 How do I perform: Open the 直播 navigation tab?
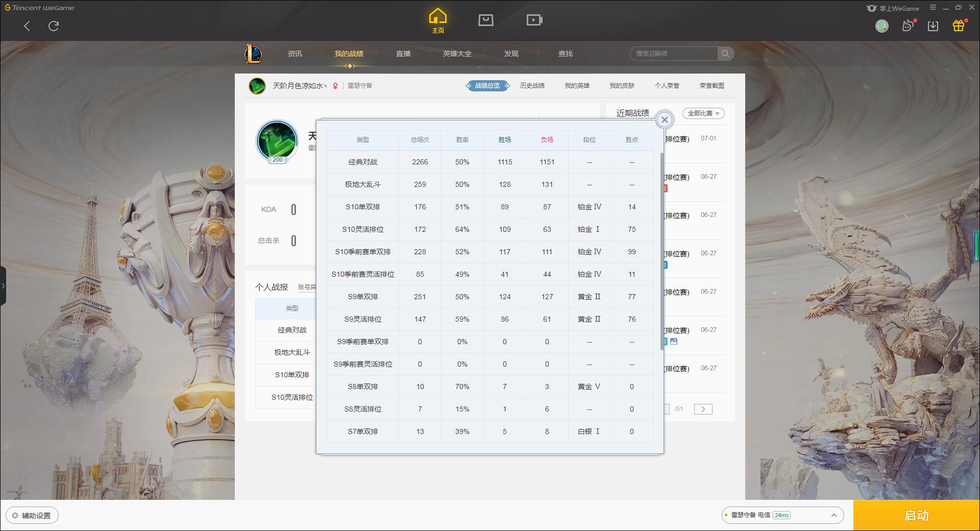tap(403, 54)
